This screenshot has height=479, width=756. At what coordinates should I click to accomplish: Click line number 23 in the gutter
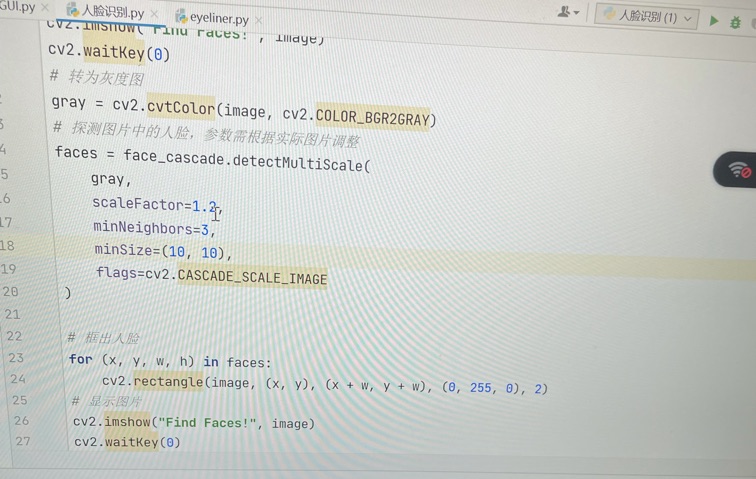(x=16, y=357)
